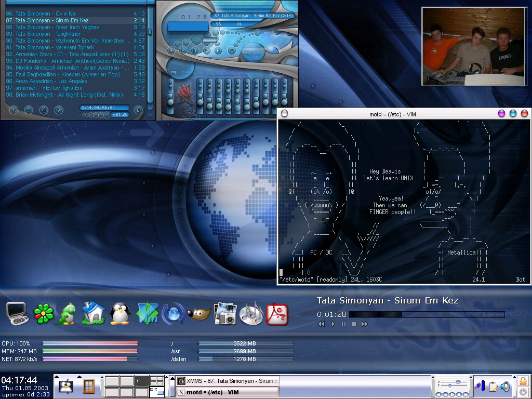Click the desktop widget song progress bar
The width and height of the screenshot is (532, 399).
(427, 314)
